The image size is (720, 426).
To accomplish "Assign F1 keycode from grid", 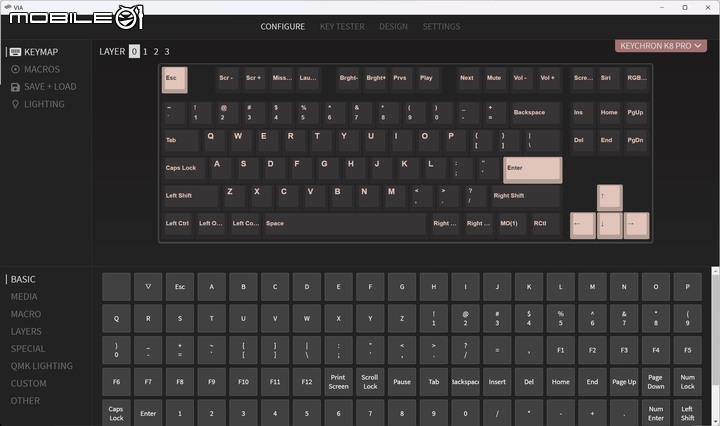I will [561, 350].
